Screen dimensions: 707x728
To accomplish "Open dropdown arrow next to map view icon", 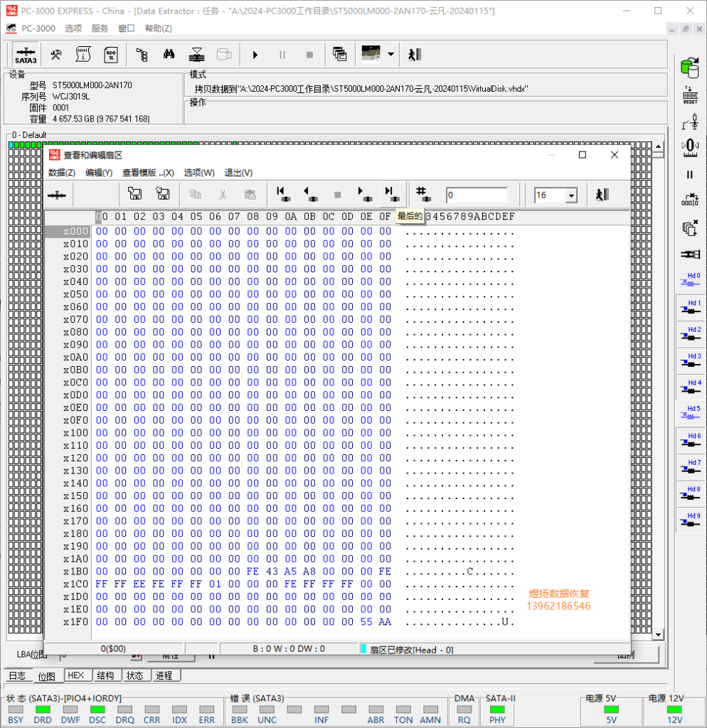I will click(x=391, y=55).
